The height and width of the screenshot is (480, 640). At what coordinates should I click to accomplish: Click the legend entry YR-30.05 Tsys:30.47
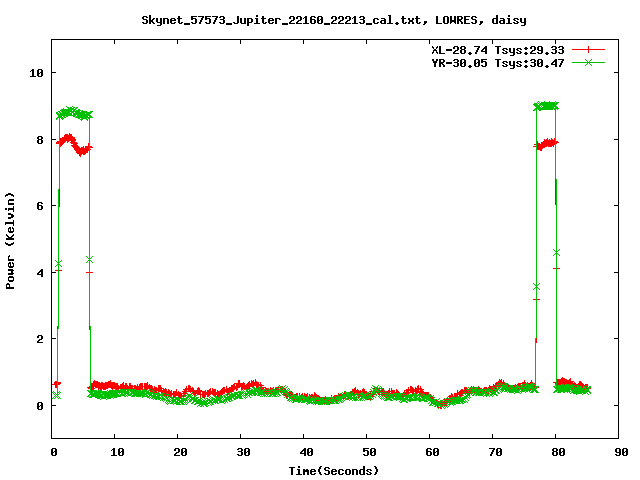498,63
